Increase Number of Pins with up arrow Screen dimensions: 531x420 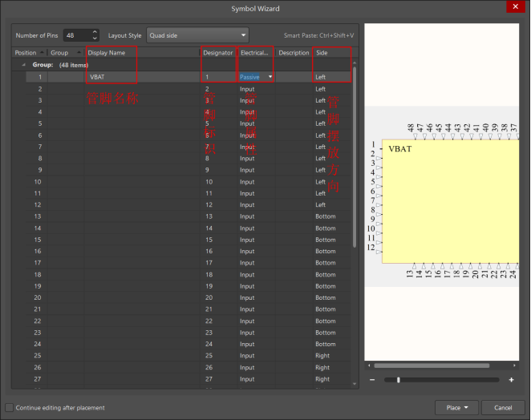click(x=95, y=32)
